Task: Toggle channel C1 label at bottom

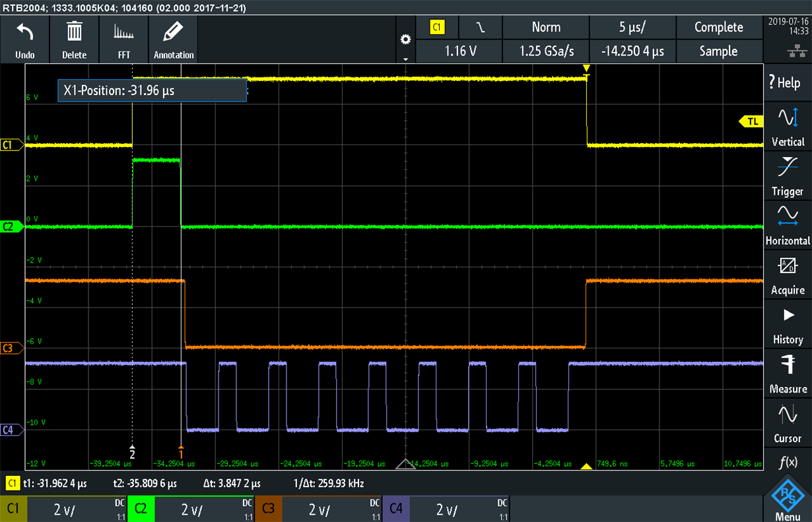Action: click(13, 509)
